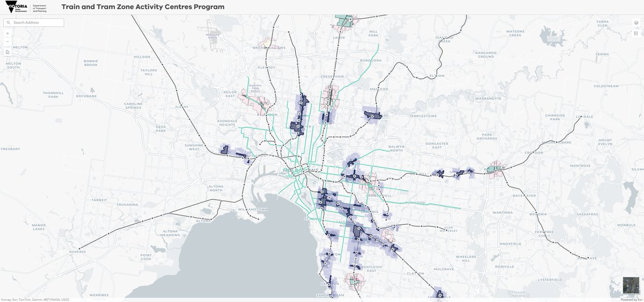
Task: Click the HILLSIDE map label
Action: (x=143, y=56)
